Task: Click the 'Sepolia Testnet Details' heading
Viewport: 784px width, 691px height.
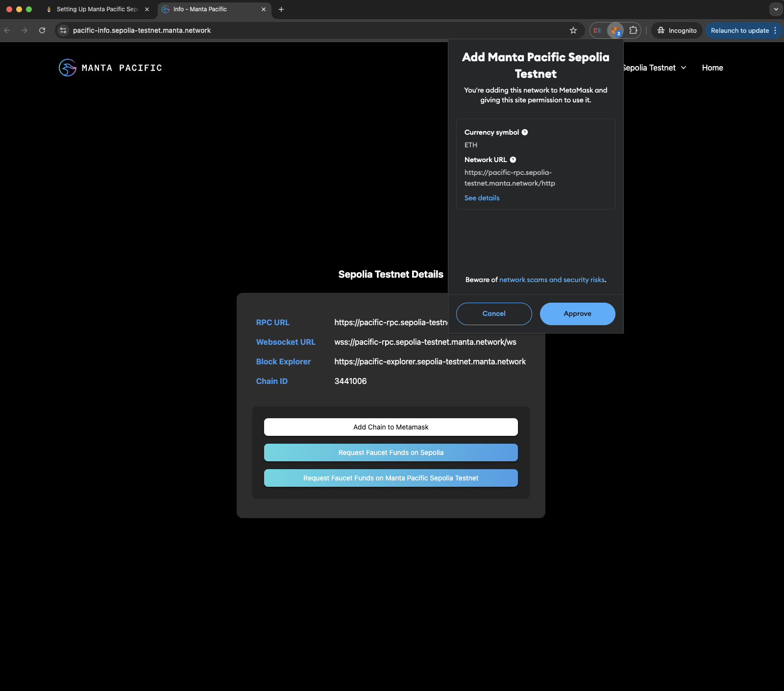Action: [x=391, y=274]
